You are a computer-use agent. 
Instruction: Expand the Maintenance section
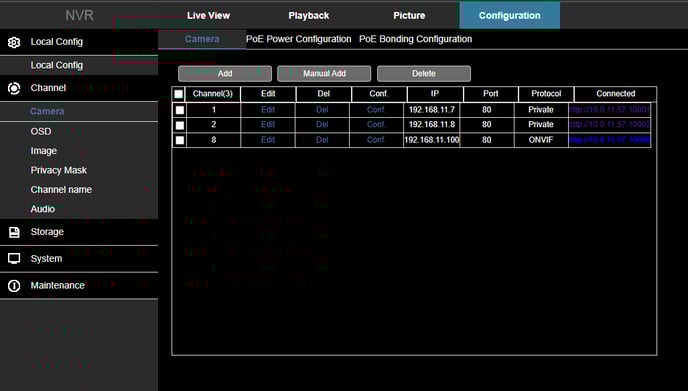(x=79, y=286)
